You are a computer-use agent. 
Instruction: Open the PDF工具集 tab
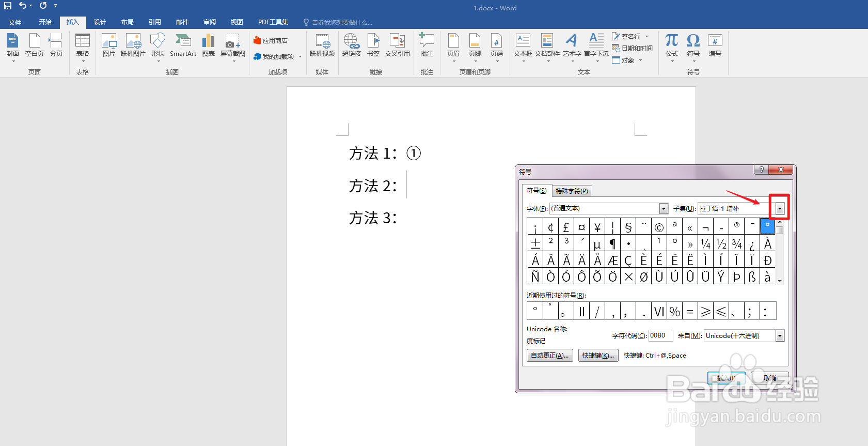point(273,22)
